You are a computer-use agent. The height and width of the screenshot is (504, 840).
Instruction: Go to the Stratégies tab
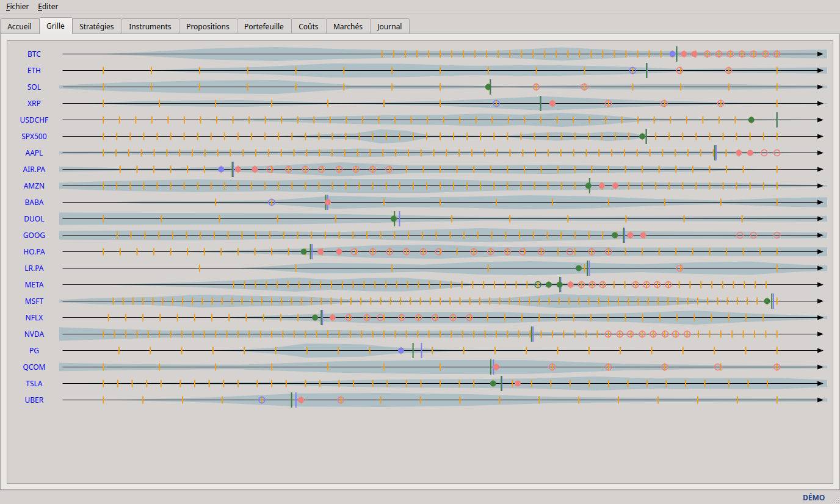coord(96,26)
